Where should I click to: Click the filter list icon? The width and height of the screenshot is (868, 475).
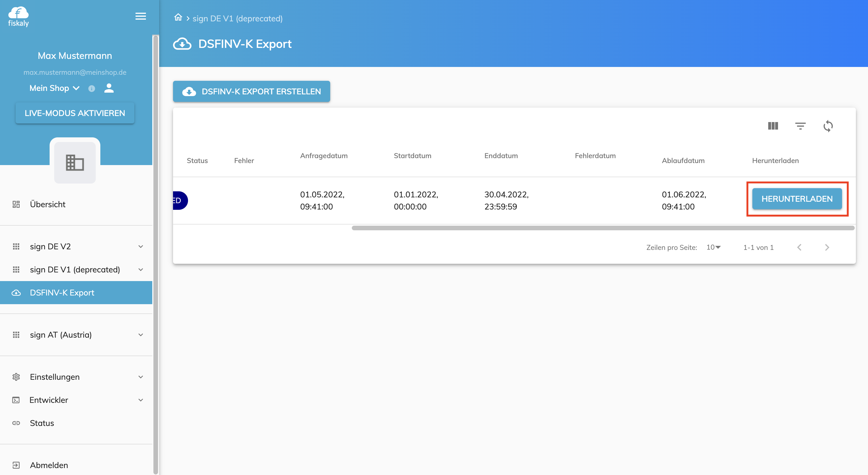coord(800,126)
